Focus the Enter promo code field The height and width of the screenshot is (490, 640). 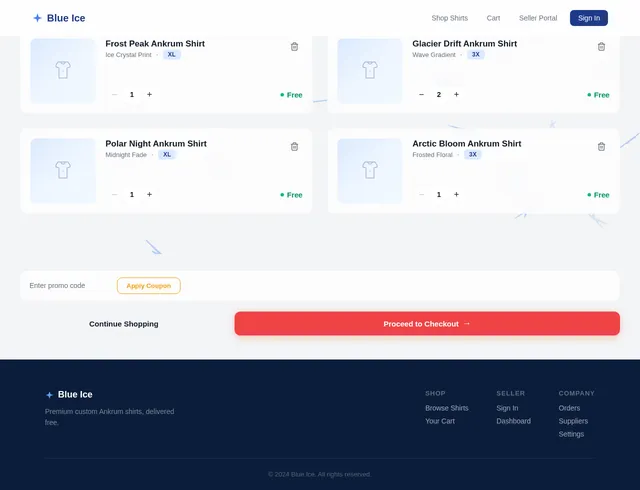click(69, 285)
